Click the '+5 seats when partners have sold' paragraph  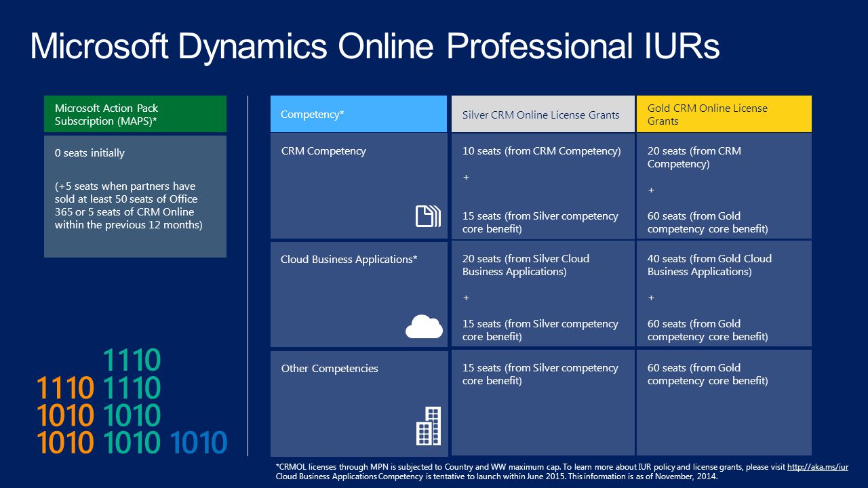point(128,205)
